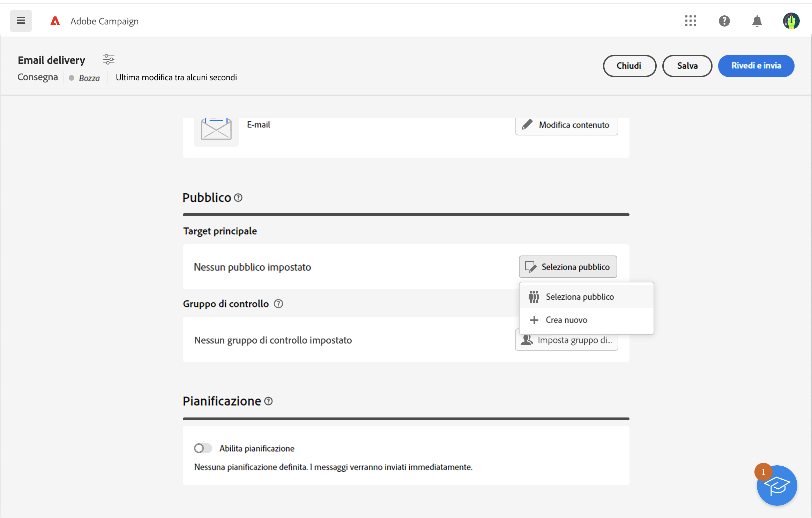Open user profile avatar
The width and height of the screenshot is (812, 518).
tap(791, 21)
